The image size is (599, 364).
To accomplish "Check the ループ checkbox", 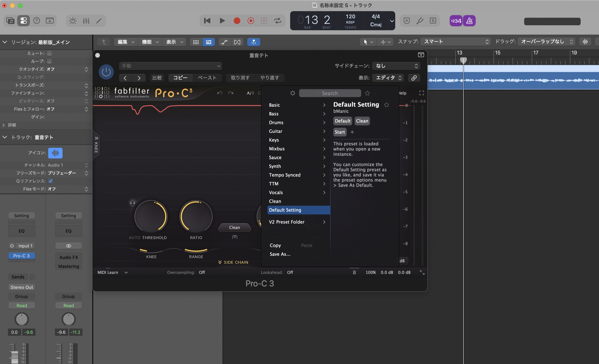I will 49,61.
